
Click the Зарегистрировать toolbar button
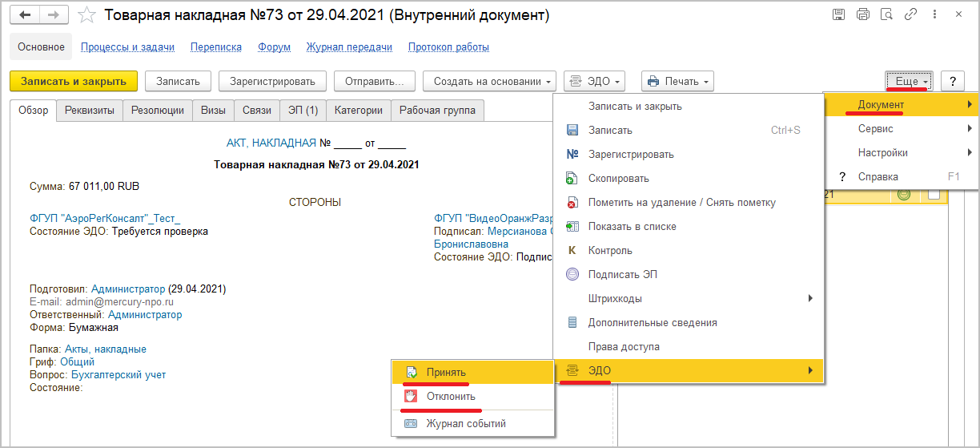coord(272,81)
